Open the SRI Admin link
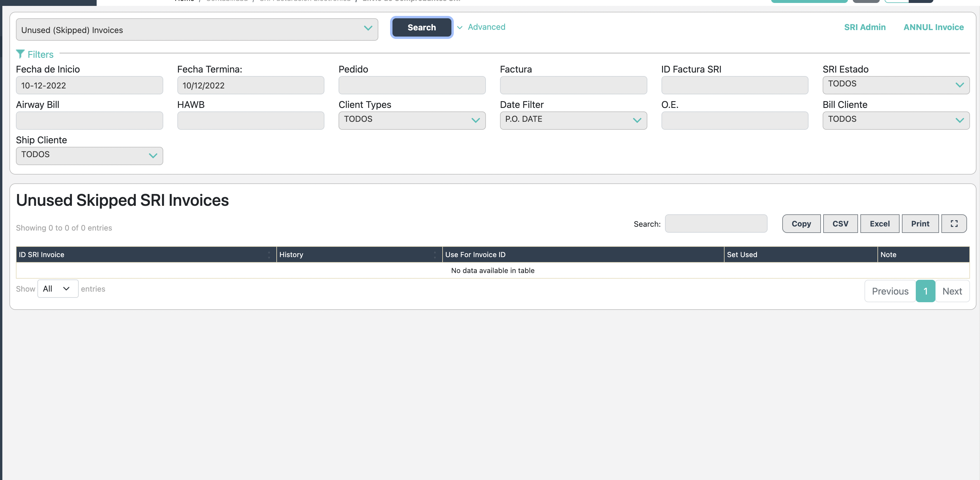Screen dimensions: 980x480 point(864,27)
